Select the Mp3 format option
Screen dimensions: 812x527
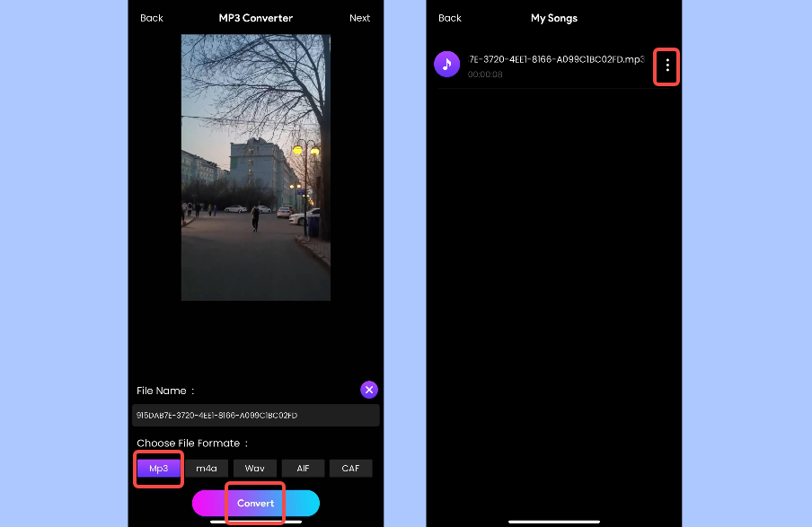[x=158, y=469]
